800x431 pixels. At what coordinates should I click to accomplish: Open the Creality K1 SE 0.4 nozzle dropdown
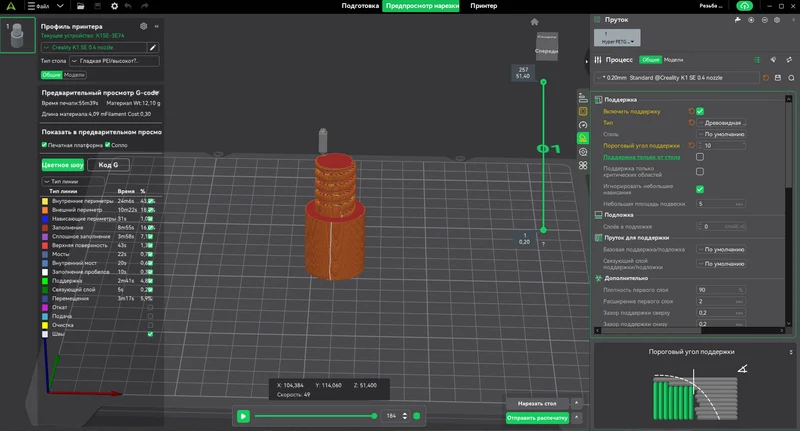point(94,47)
